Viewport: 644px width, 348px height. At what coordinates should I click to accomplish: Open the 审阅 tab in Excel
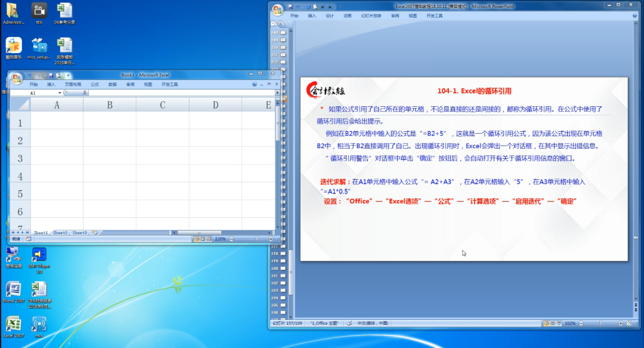130,84
